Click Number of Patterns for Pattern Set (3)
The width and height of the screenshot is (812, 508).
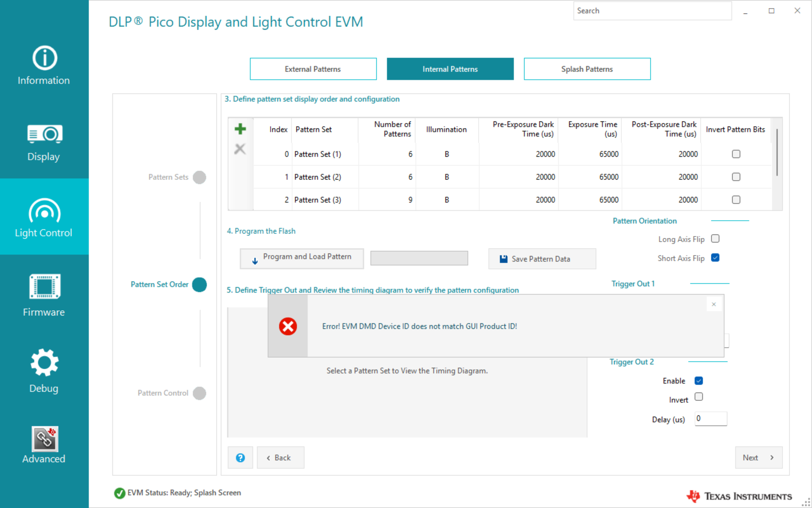pyautogui.click(x=410, y=200)
